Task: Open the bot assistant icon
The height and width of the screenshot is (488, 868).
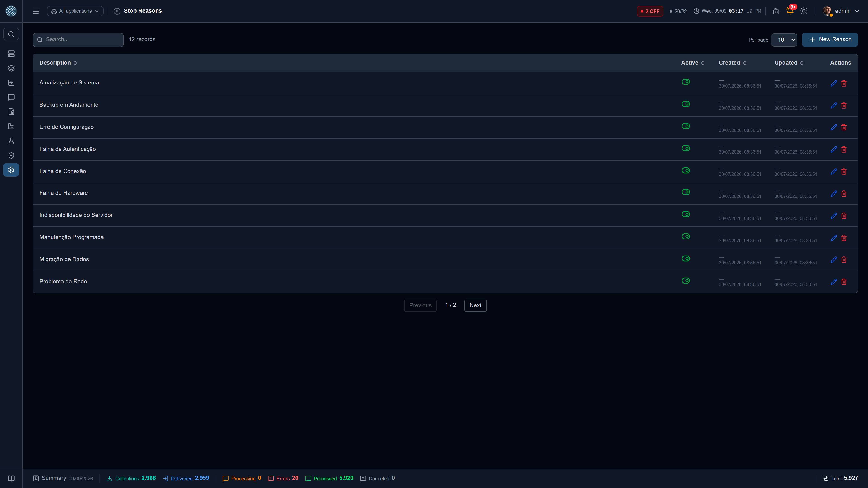Action: [776, 11]
